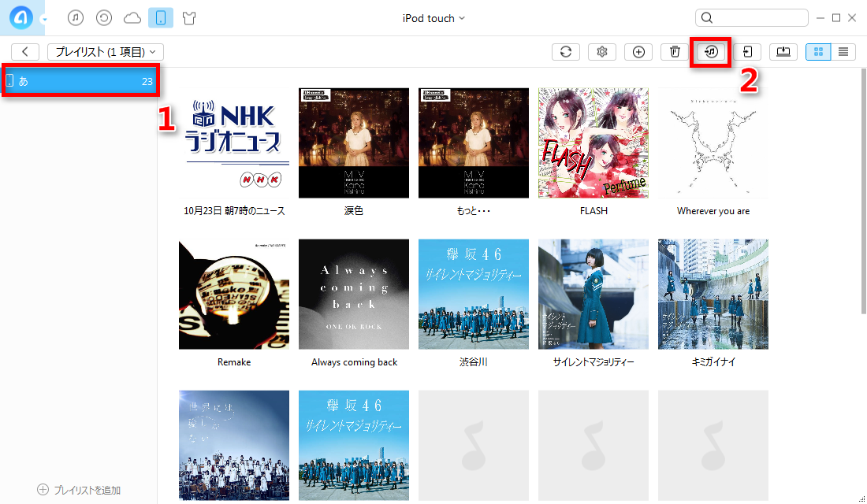Open the shirt themes icon

[189, 18]
